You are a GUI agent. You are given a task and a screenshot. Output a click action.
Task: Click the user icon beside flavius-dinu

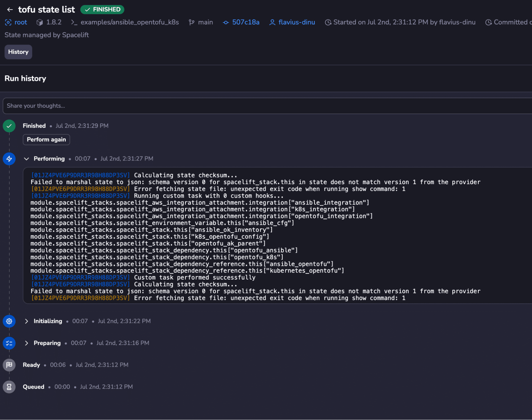[272, 22]
